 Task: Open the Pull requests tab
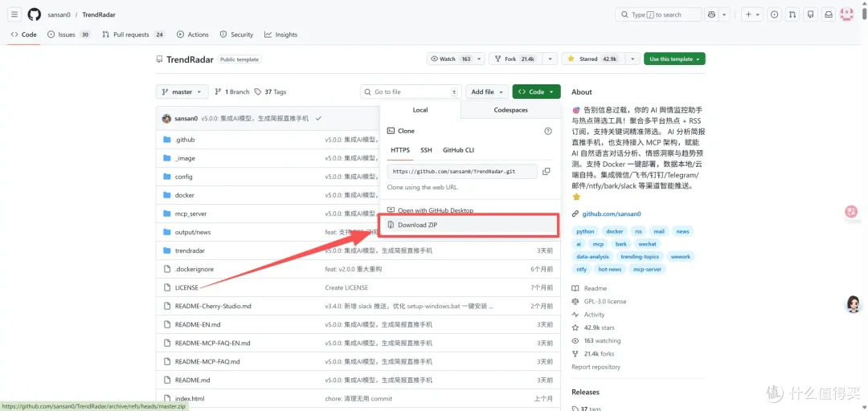(133, 35)
